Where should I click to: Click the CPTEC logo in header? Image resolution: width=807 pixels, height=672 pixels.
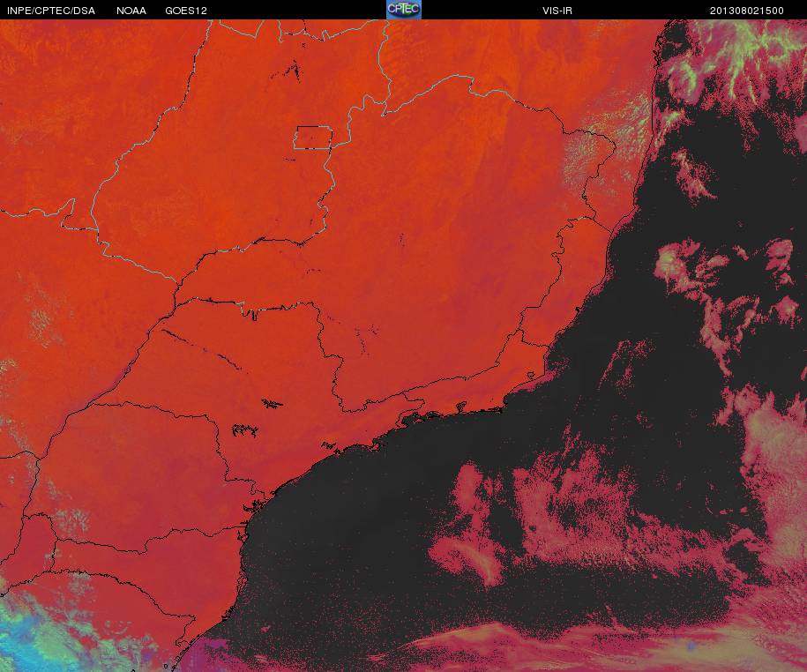coord(404,10)
